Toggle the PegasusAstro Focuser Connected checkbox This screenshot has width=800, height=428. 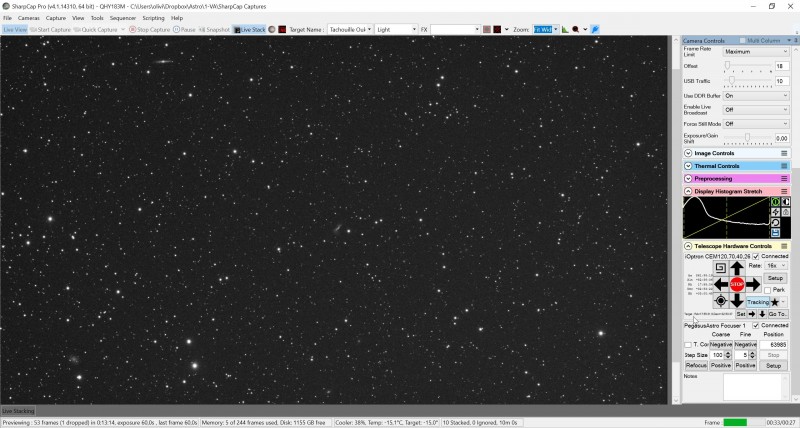coord(756,325)
